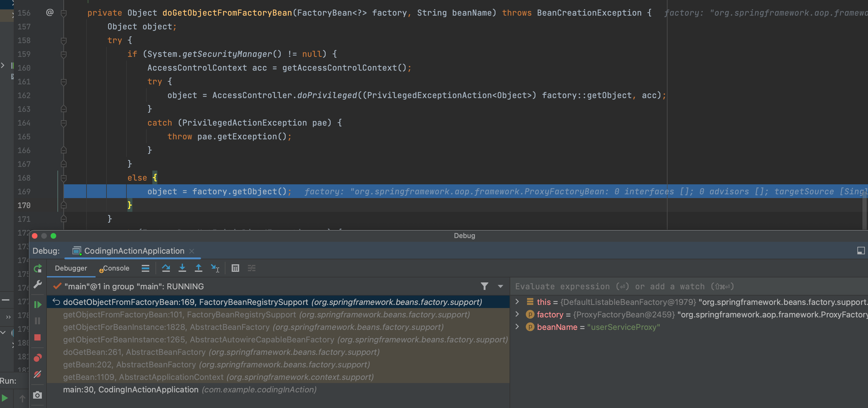Viewport: 868px width, 408px height.
Task: Stop the debug session with red square
Action: tap(38, 337)
